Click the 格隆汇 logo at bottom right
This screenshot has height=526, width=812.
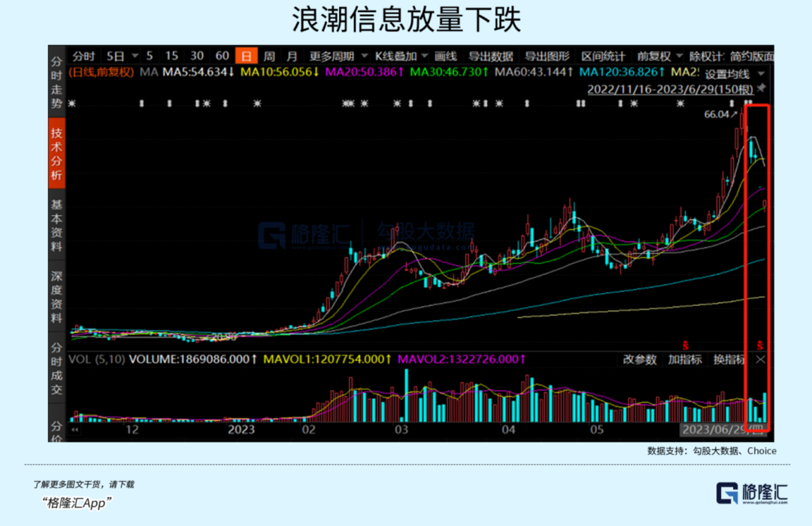[x=752, y=493]
